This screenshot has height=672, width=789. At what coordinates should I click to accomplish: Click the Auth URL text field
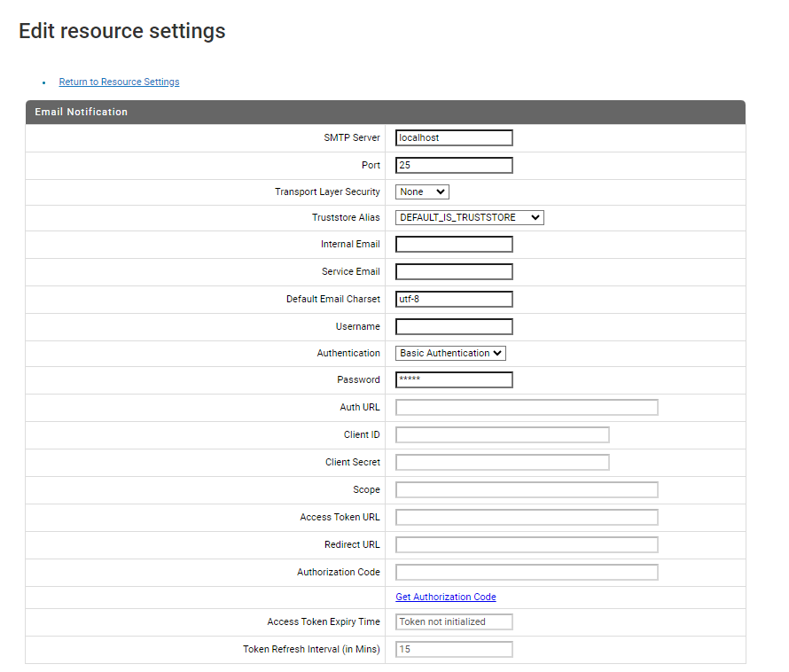coord(527,407)
